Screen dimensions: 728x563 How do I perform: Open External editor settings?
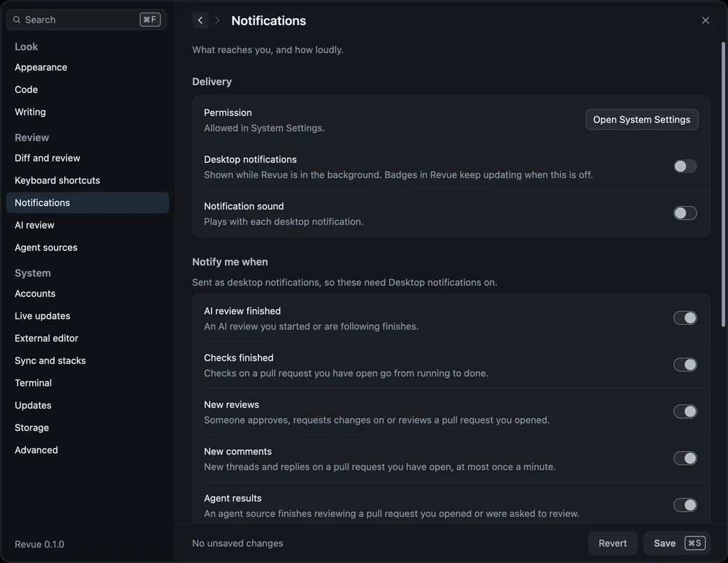tap(87, 338)
